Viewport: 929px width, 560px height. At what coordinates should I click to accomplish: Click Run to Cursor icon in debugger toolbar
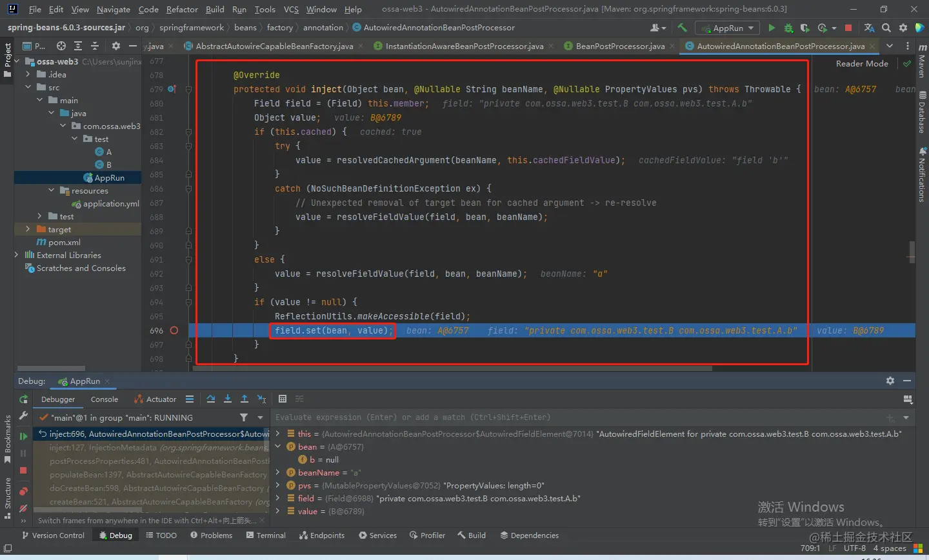tap(261, 399)
